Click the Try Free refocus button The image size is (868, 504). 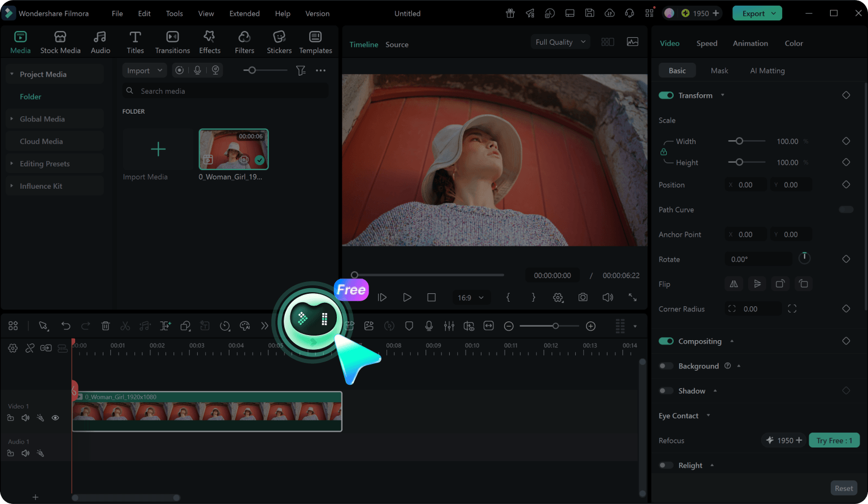tap(834, 440)
